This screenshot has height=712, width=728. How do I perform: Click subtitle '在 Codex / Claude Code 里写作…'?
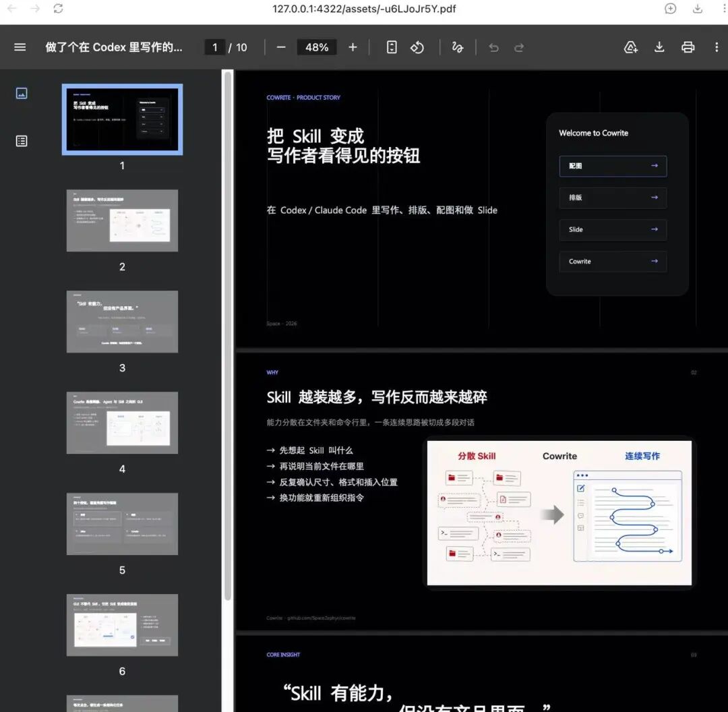(382, 210)
